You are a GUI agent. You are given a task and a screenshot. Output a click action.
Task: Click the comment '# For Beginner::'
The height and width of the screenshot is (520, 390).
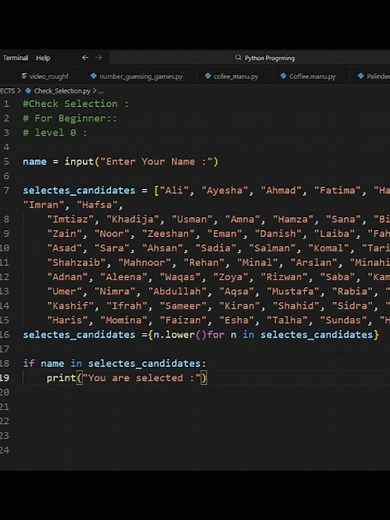click(70, 118)
